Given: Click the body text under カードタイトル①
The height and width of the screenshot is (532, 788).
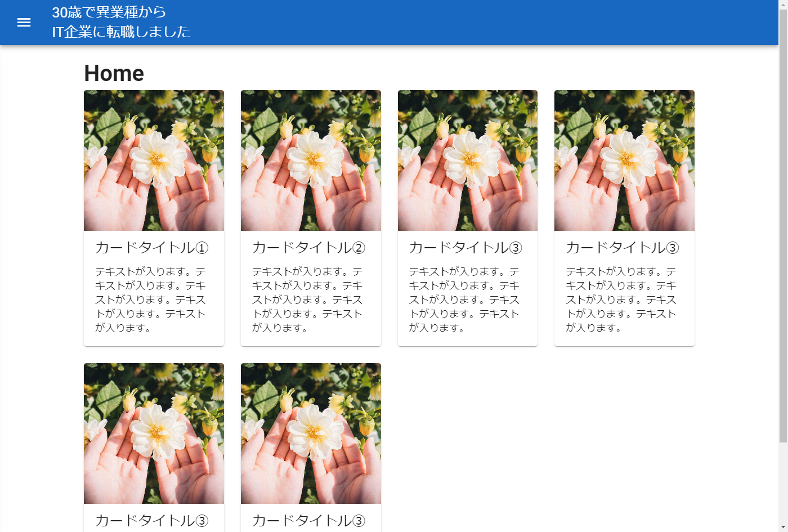Looking at the screenshot, I should point(150,300).
